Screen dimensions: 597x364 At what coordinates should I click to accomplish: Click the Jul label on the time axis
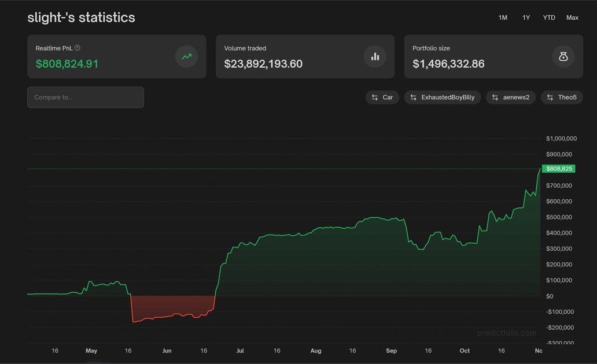240,351
